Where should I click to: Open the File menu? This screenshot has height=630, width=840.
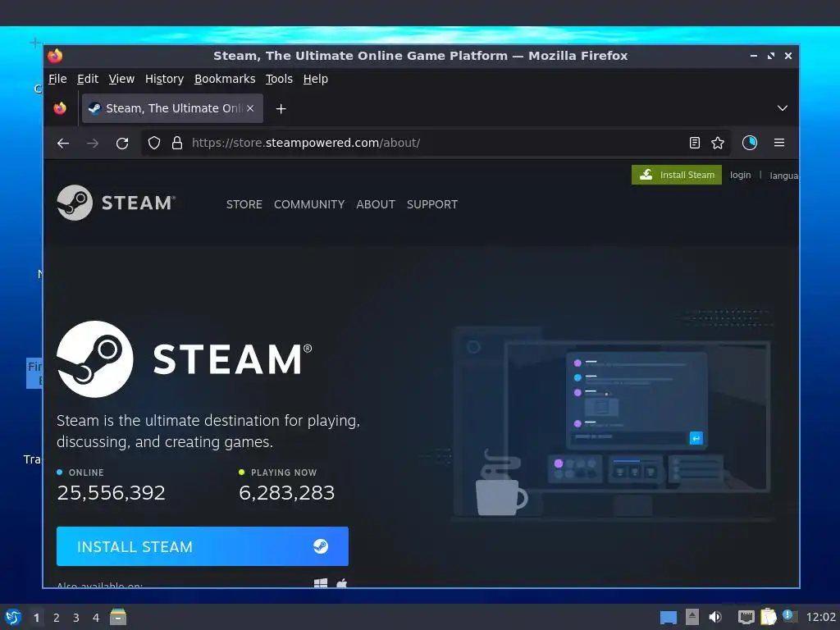point(57,79)
